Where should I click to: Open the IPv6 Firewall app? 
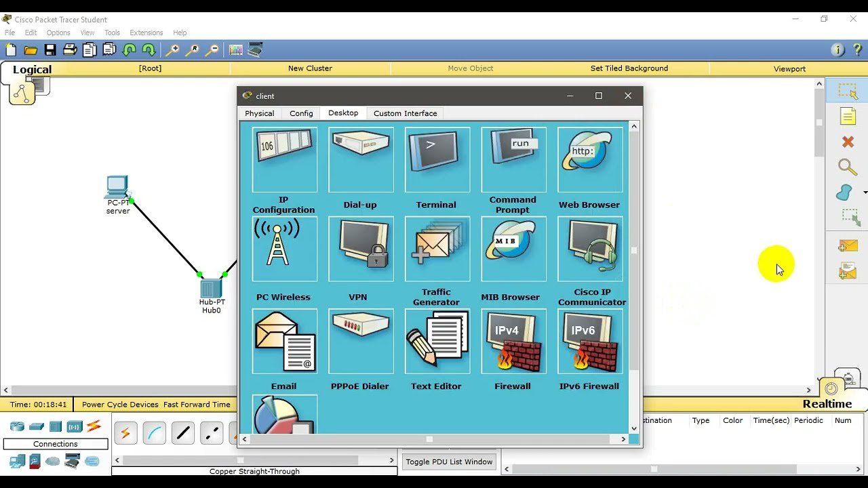tap(590, 342)
